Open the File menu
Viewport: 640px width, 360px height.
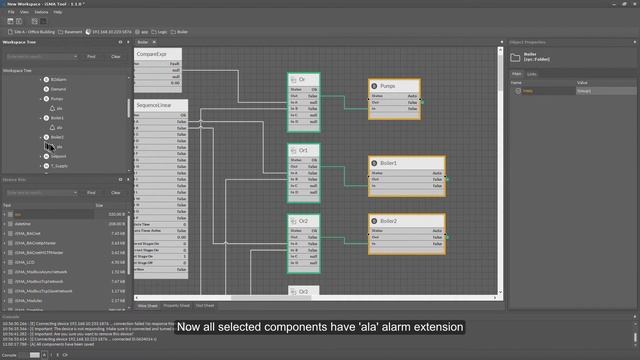point(11,12)
